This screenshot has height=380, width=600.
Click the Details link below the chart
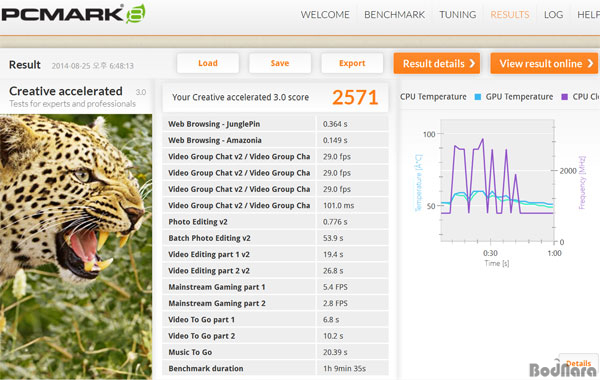[x=578, y=363]
